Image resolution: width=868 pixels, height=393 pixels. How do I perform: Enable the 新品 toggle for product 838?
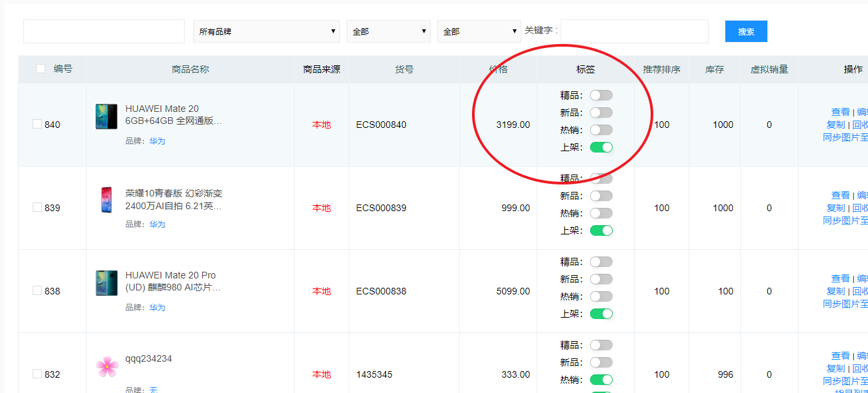[601, 279]
